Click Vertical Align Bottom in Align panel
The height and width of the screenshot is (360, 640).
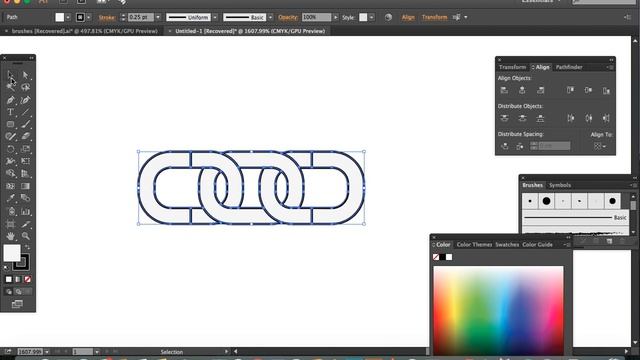pyautogui.click(x=607, y=90)
